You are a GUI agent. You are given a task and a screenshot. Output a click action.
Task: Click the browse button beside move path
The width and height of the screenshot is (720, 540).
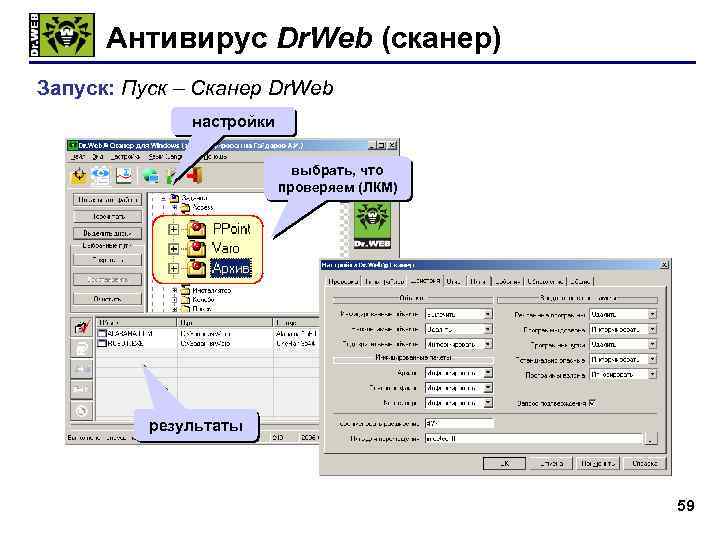pos(651,439)
